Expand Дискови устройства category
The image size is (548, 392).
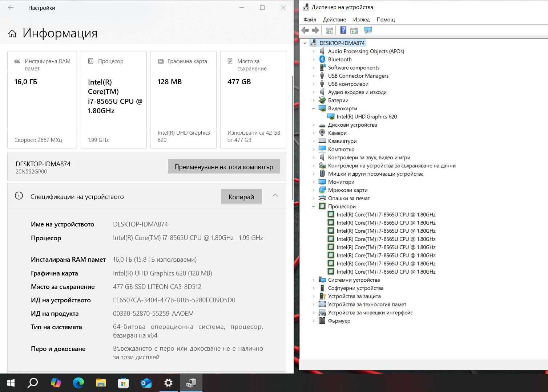coord(314,124)
